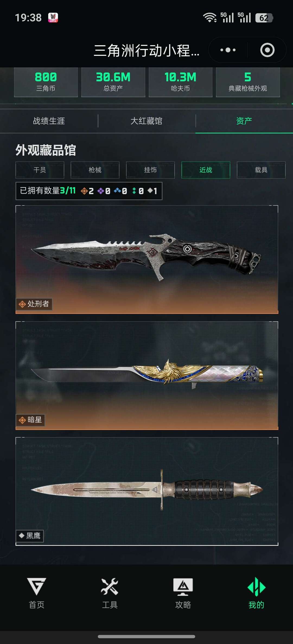The width and height of the screenshot is (293, 644).
Task: Open the 暗星 knife skin card
Action: (x=147, y=376)
